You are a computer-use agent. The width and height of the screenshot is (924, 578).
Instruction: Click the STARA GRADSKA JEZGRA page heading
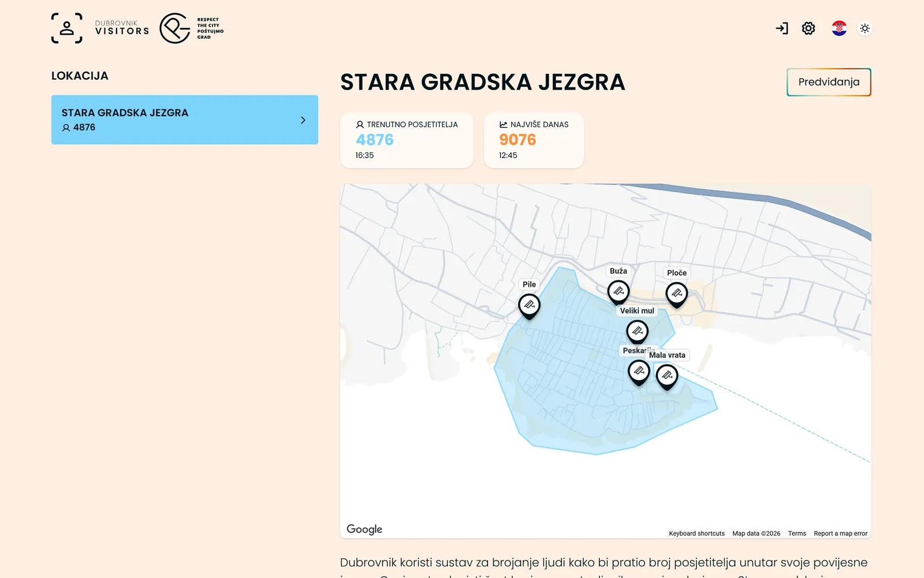pyautogui.click(x=483, y=82)
